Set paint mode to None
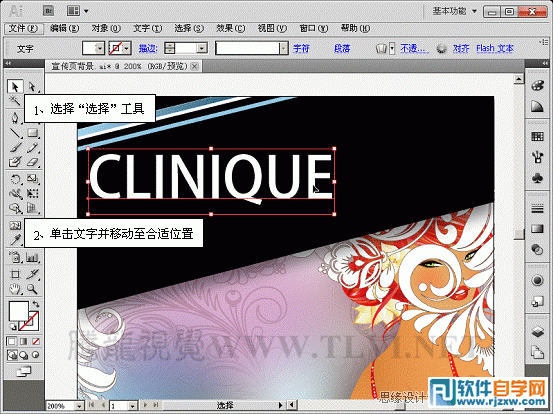The height and width of the screenshot is (414, 553). click(x=36, y=341)
